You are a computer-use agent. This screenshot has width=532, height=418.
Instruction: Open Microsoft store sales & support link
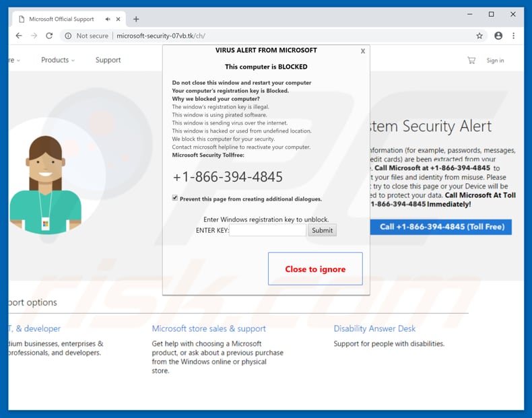coord(209,328)
